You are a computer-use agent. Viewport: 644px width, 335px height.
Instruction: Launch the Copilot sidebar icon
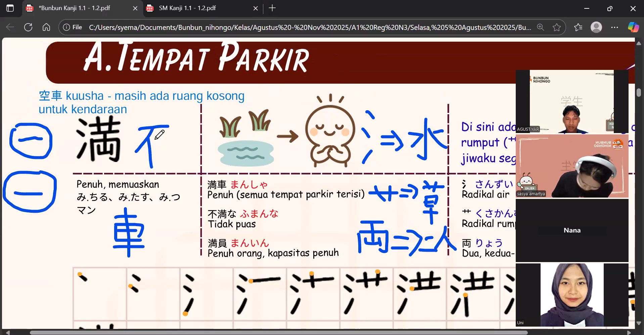[633, 27]
